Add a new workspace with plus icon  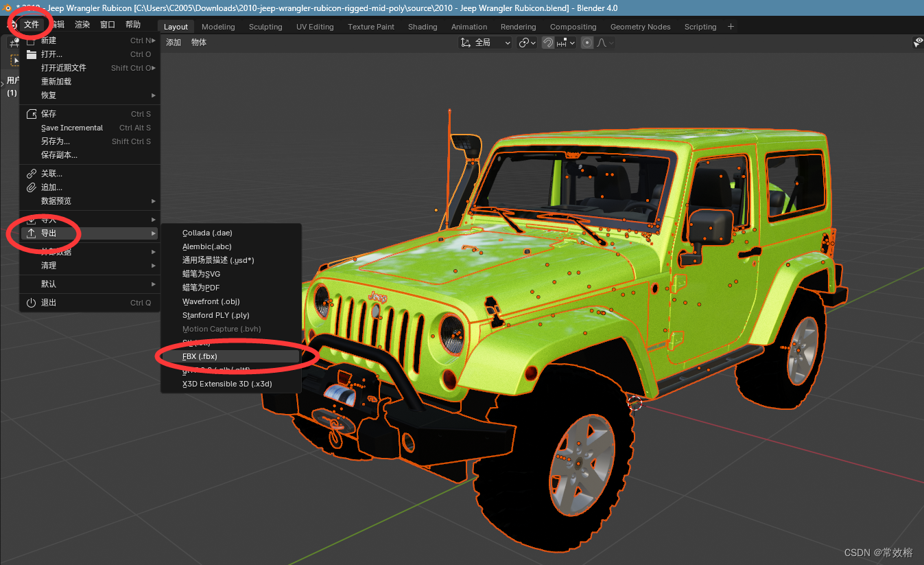731,27
